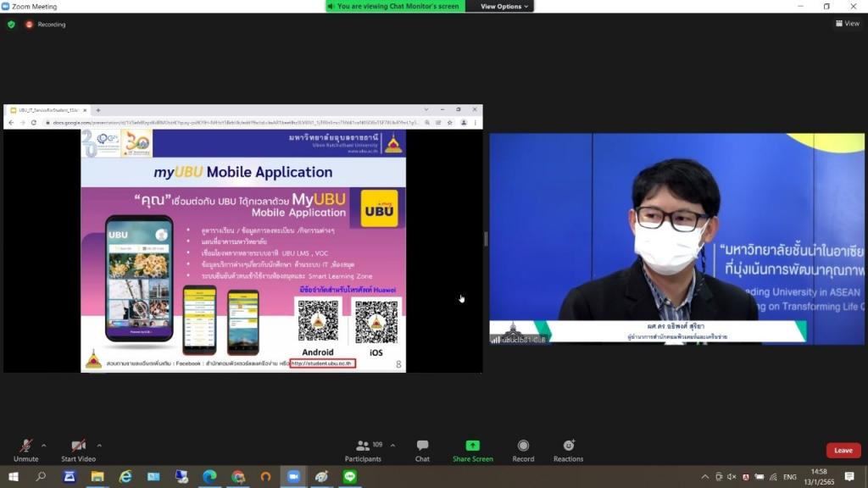The image size is (868, 488).
Task: Click the 'myUBU Mobile Application' slide title
Action: (243, 172)
